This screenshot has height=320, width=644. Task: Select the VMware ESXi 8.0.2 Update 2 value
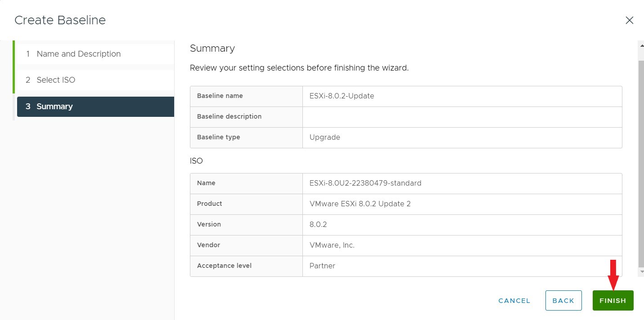pyautogui.click(x=360, y=204)
